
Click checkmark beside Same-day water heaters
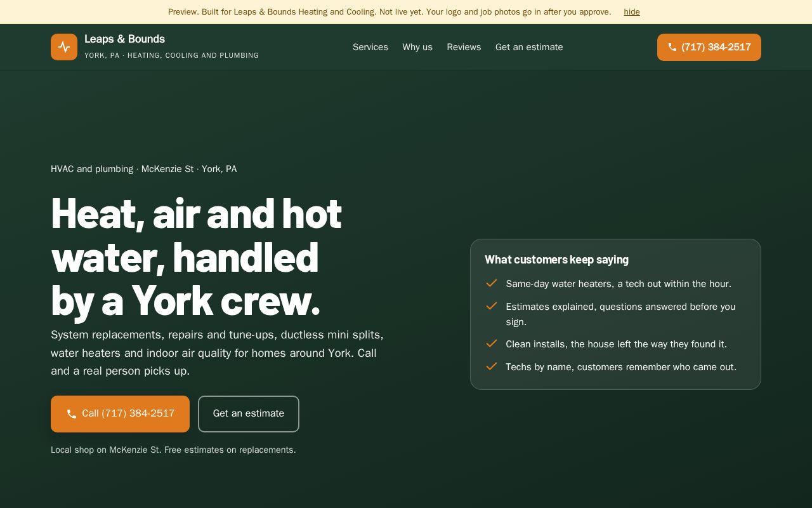pos(491,283)
